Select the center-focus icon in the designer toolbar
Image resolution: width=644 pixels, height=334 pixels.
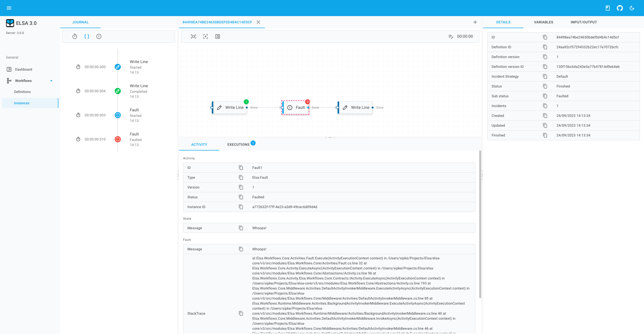205,36
